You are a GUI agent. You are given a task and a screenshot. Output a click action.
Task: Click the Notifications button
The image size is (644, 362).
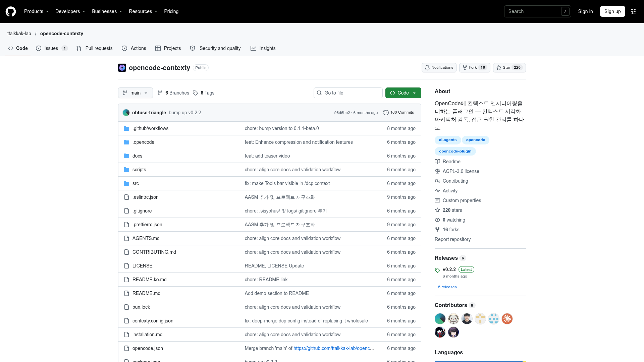pyautogui.click(x=439, y=68)
